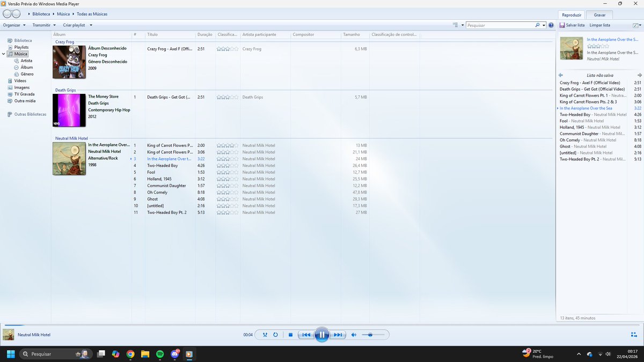This screenshot has height=362, width=644.
Task: Open search options dropdown arrow
Action: tap(544, 25)
